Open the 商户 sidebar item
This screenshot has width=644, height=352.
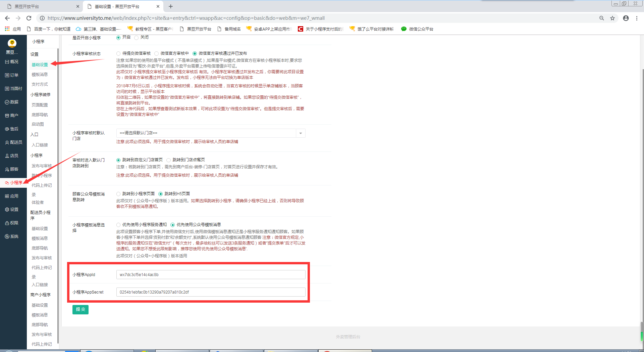(12, 116)
